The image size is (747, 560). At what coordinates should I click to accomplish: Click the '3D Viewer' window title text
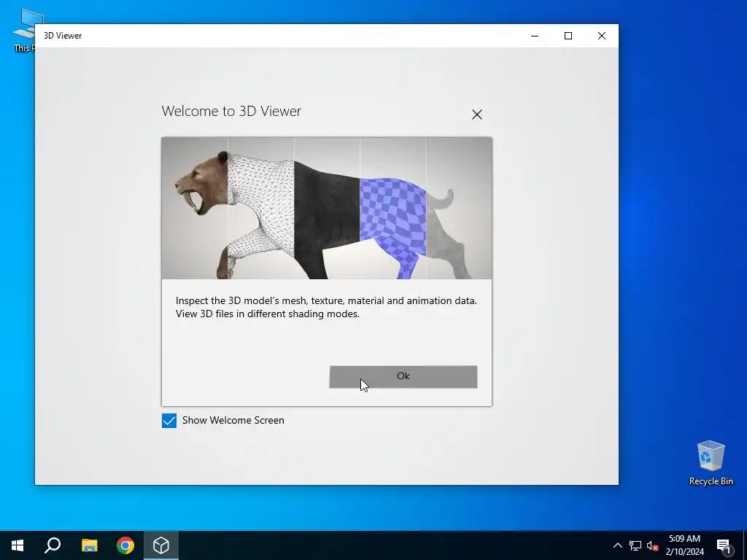click(x=63, y=36)
